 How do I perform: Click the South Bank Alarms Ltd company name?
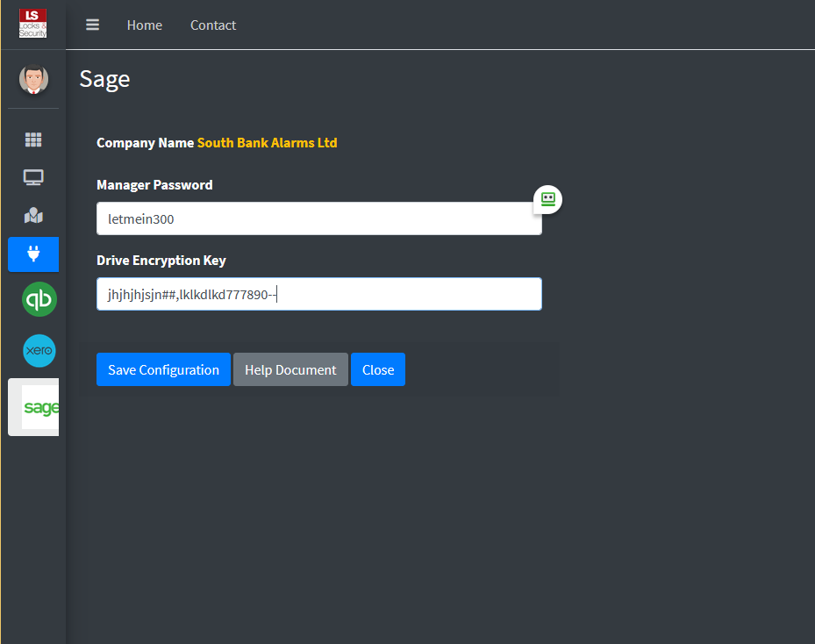pos(268,143)
